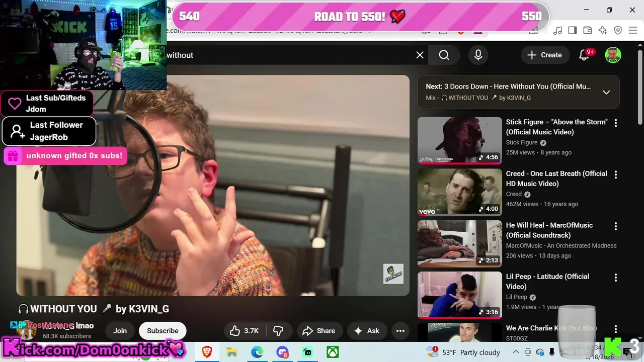Screen dimensions: 644x362
Task: Like the video with thumbs-up button
Action: (x=244, y=331)
